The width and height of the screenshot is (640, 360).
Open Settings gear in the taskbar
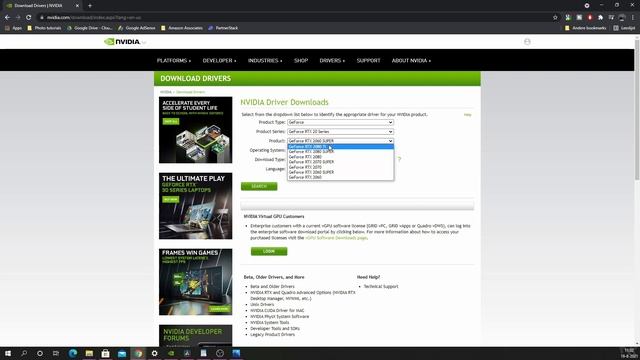coord(154,353)
